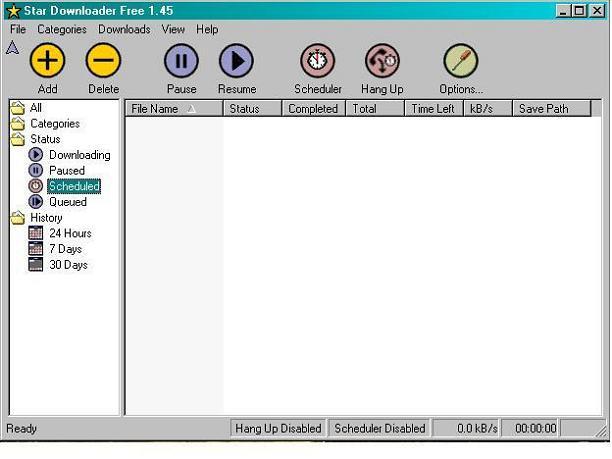Select the History tree label
The width and height of the screenshot is (612, 459).
click(46, 218)
